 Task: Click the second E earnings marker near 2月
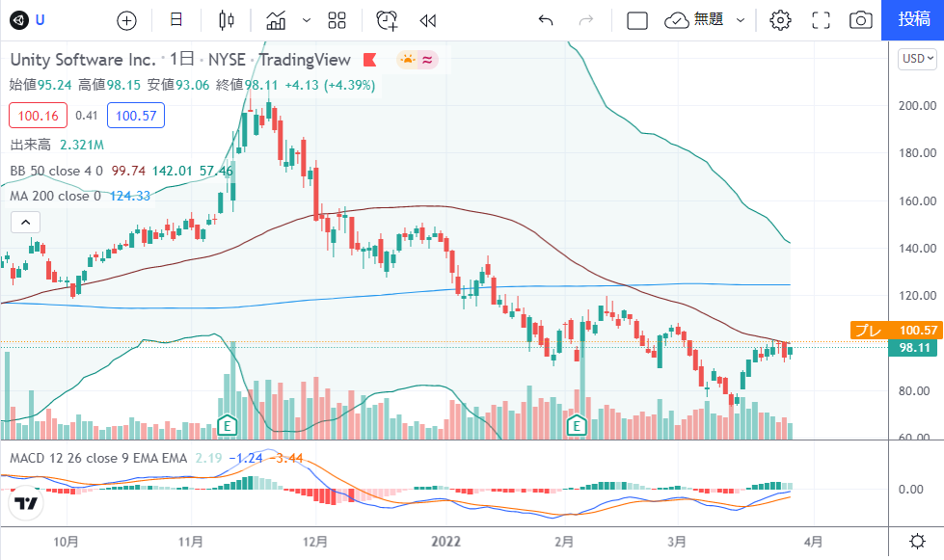(577, 426)
